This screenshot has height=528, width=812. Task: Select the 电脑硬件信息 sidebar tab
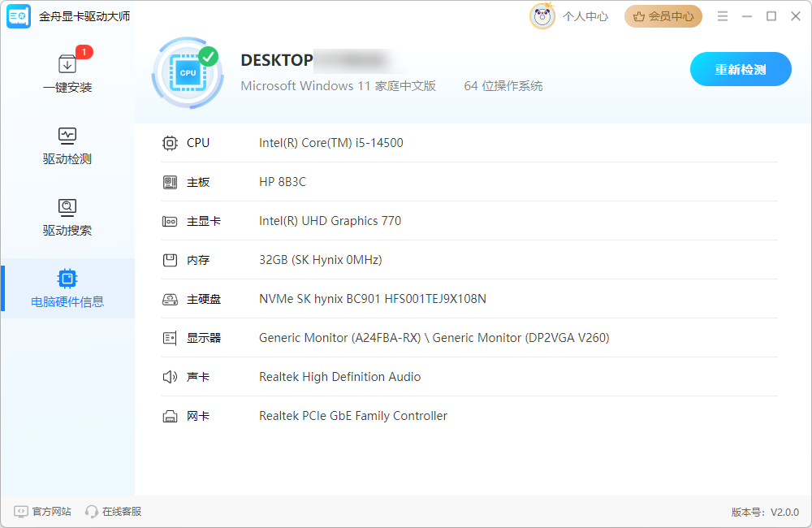pyautogui.click(x=67, y=288)
